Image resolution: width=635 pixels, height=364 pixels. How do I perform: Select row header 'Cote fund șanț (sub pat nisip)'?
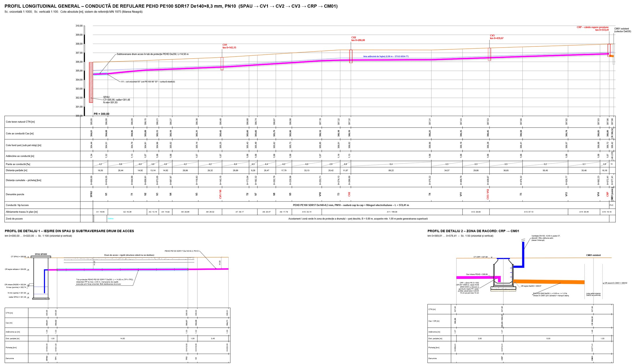point(23,145)
